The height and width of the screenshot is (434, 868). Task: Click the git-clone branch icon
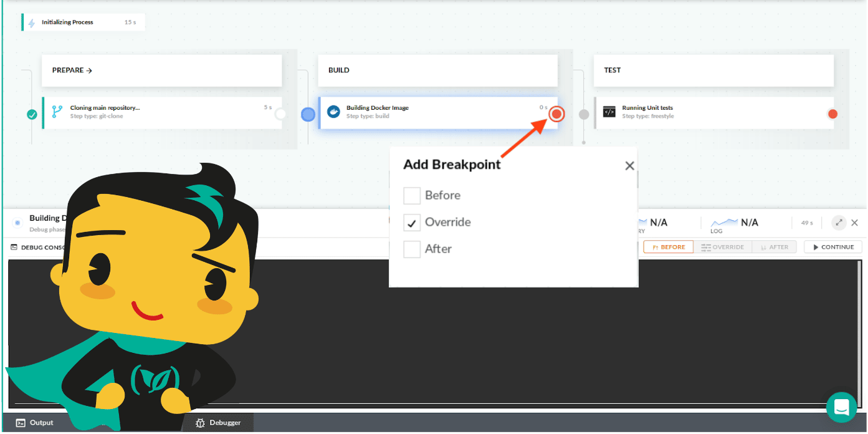coord(57,112)
